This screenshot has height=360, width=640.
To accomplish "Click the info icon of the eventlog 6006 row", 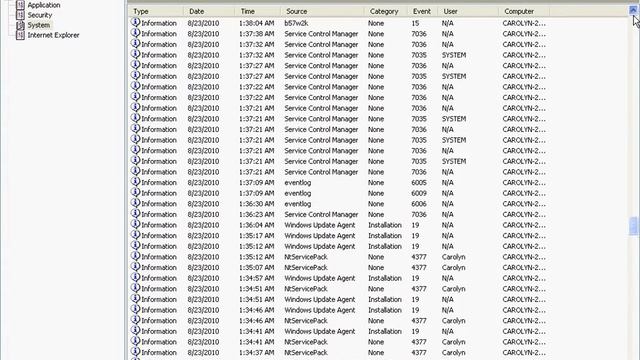I will tap(135, 203).
